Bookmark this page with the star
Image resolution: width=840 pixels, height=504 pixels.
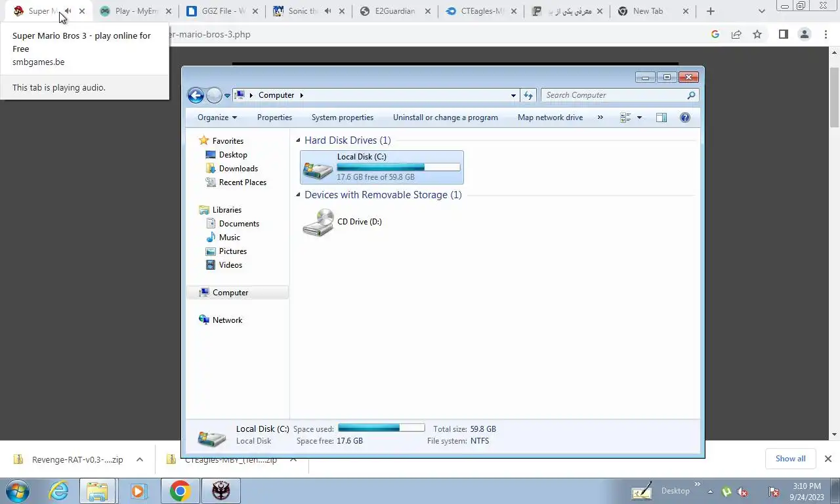[757, 34]
